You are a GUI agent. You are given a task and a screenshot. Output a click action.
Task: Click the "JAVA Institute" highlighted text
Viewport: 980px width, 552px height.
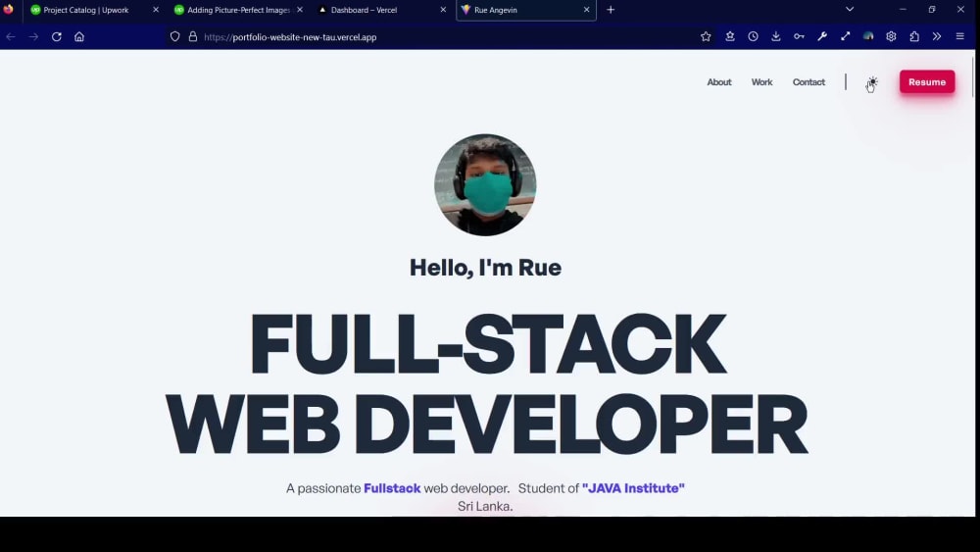633,488
